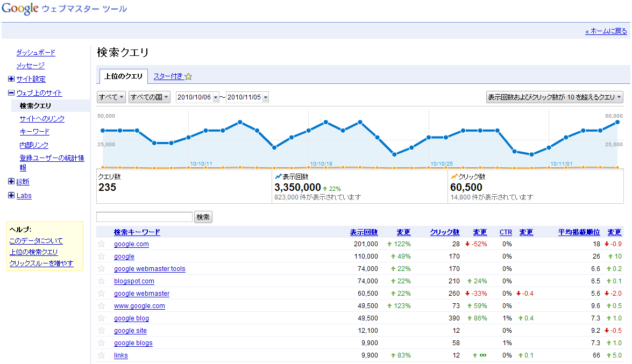Switch to the スター付き tab

coord(168,76)
